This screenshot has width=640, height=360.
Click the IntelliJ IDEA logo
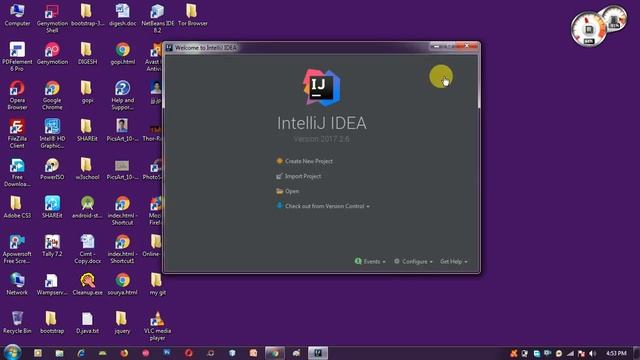pos(322,87)
